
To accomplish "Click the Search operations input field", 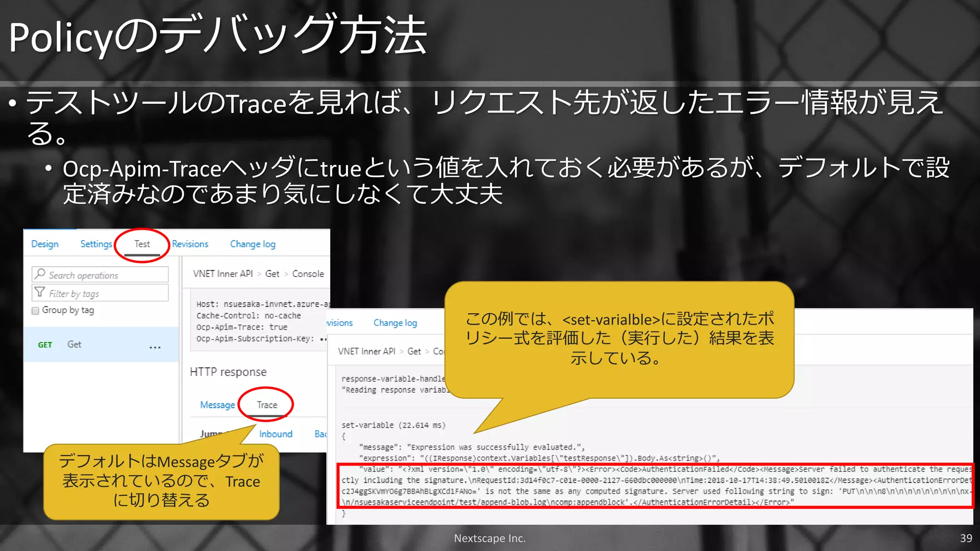I will point(100,275).
